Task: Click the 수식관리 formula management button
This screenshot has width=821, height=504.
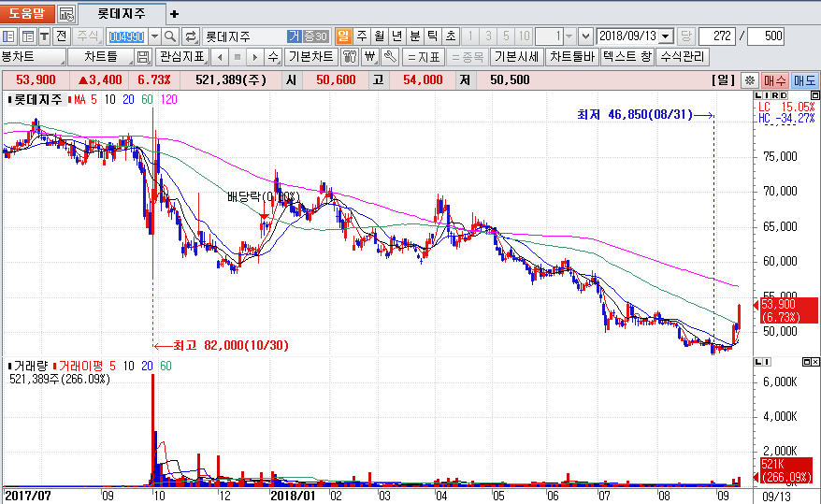Action: click(683, 57)
